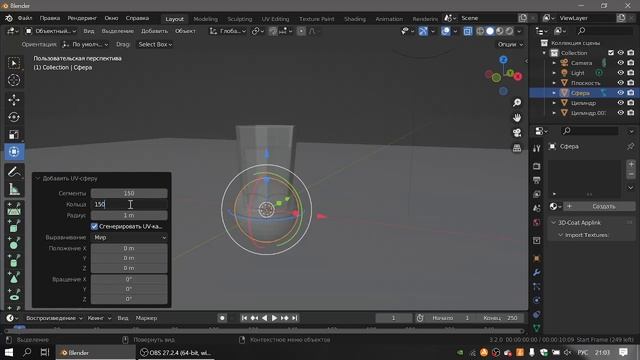
Task: Switch to the Sculpting workspace tab
Action: point(240,19)
